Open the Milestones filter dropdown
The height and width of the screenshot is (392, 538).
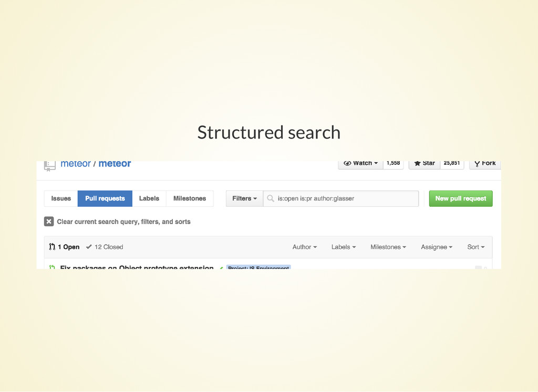(388, 247)
